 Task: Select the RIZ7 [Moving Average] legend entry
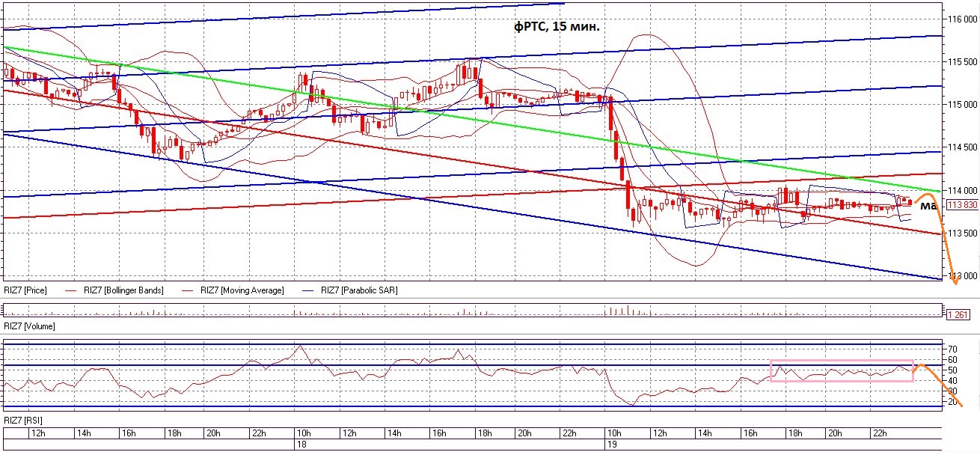243,290
